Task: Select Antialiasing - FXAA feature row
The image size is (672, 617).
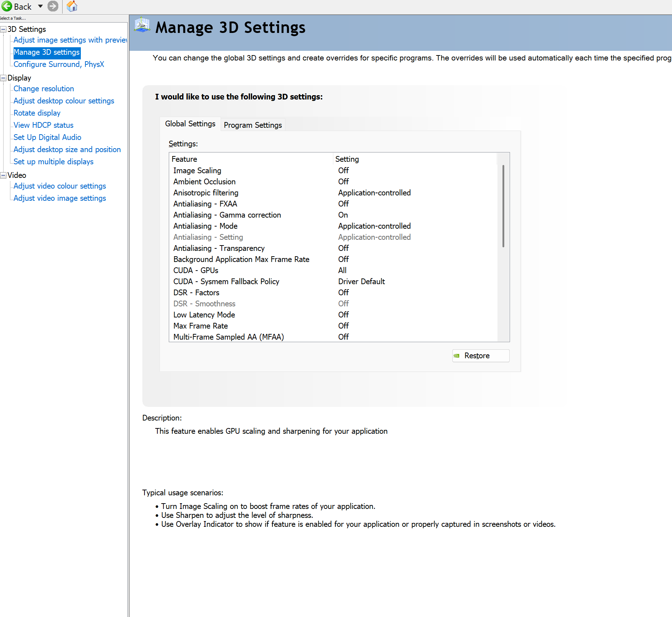Action: (x=205, y=204)
